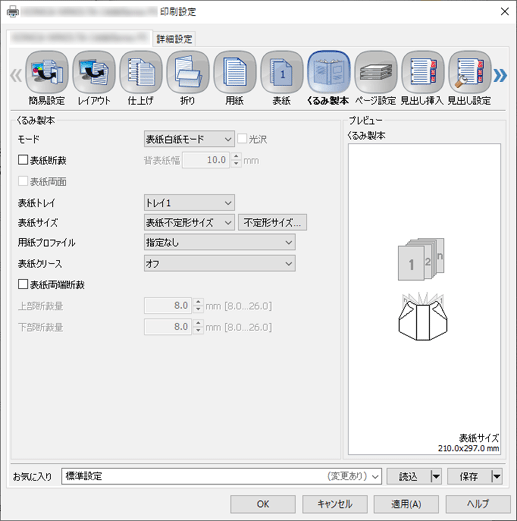Switch to the blurred printer name tab
Image resolution: width=517 pixels, height=521 pixels.
tap(79, 38)
